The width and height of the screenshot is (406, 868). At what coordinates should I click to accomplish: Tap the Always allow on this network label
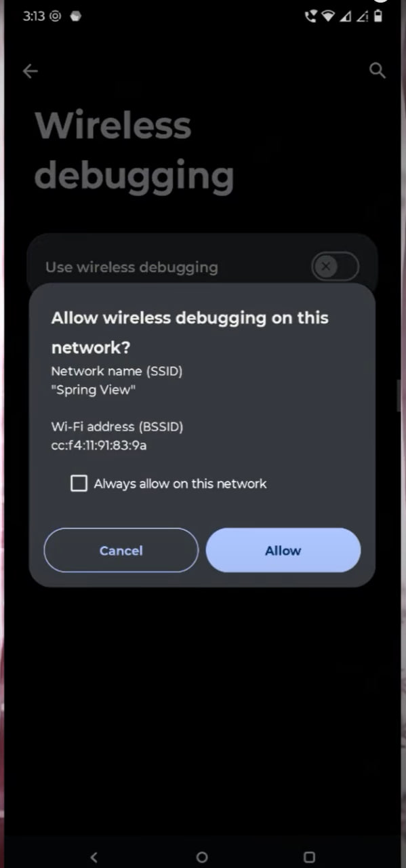point(180,484)
